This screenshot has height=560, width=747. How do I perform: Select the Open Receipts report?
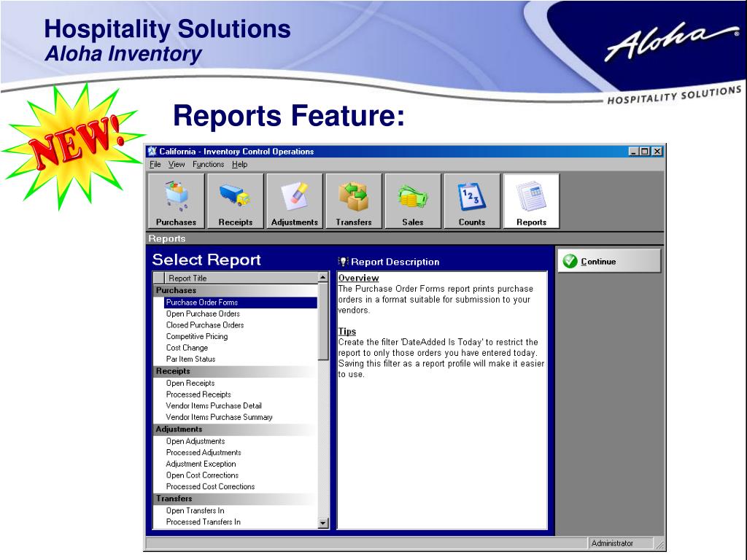[190, 384]
